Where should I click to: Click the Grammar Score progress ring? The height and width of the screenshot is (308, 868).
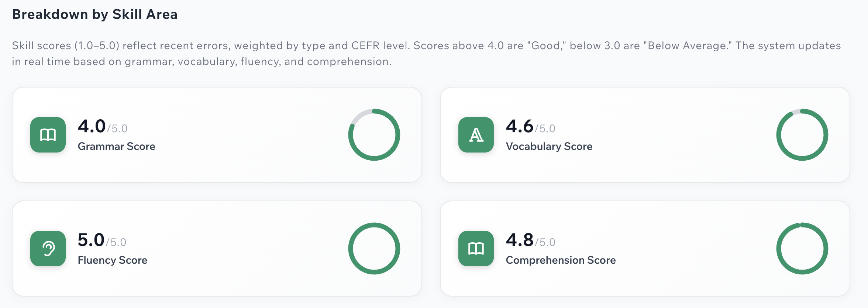374,135
